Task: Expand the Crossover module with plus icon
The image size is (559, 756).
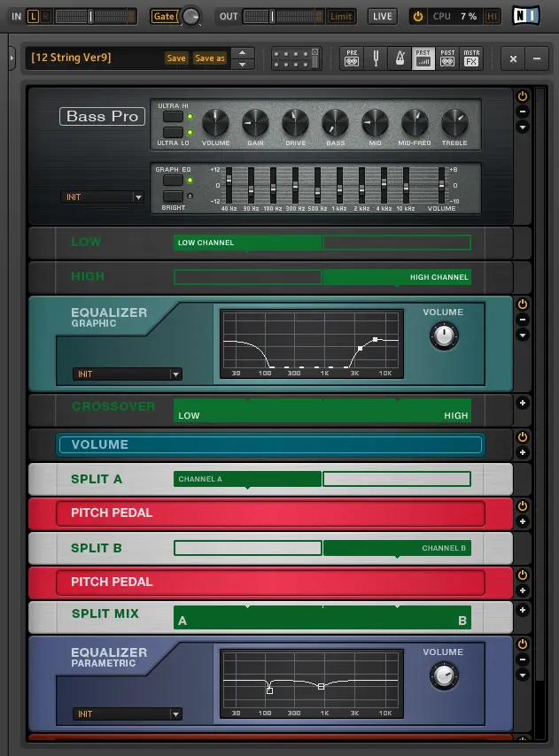Action: [523, 403]
